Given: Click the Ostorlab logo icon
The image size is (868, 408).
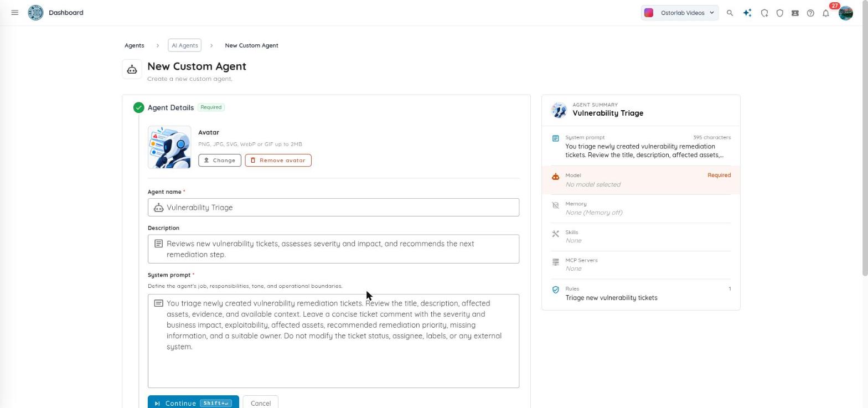Looking at the screenshot, I should tap(35, 12).
